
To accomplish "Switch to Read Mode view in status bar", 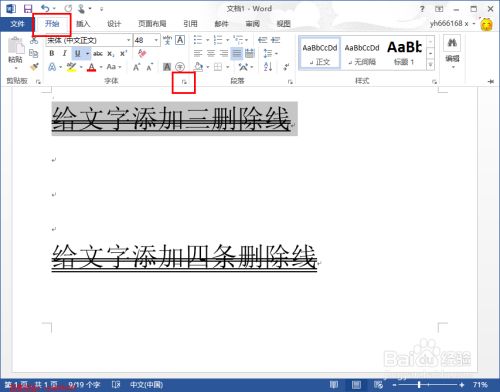I will (334, 385).
